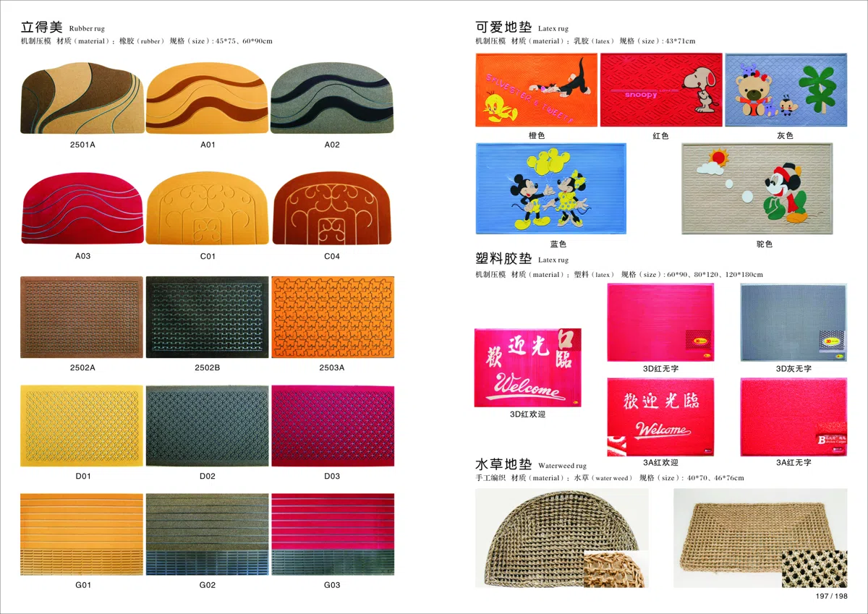Select the brown C04 rug photo
The height and width of the screenshot is (614, 868).
tap(333, 208)
